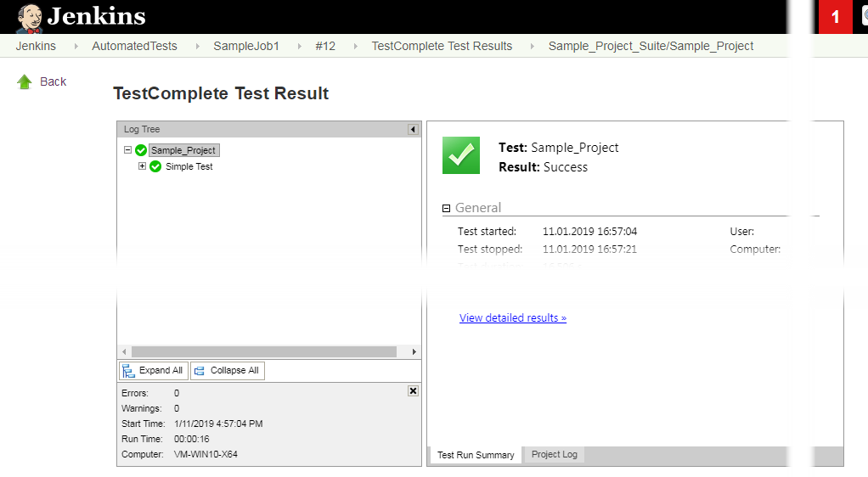Click left arrow of log tree scrollbar
The height and width of the screenshot is (477, 868).
[x=124, y=352]
